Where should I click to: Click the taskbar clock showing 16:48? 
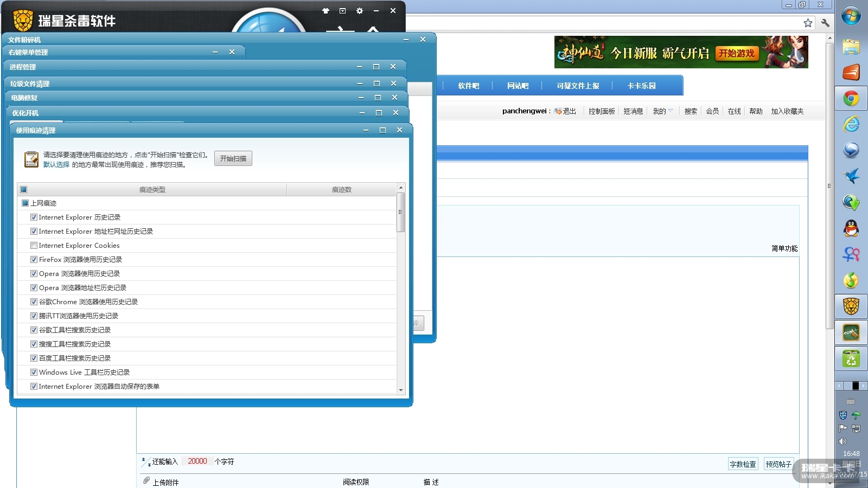click(851, 454)
